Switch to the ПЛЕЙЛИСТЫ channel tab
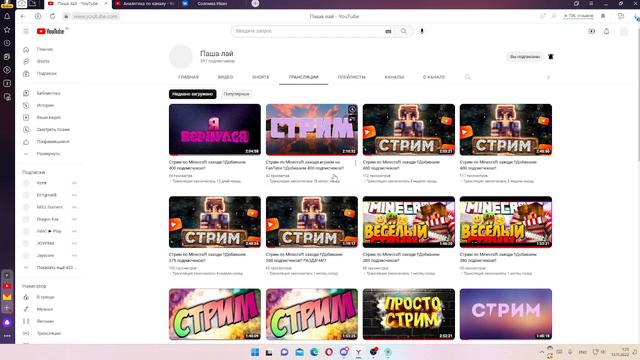Image resolution: width=640 pixels, height=360 pixels. click(x=351, y=77)
